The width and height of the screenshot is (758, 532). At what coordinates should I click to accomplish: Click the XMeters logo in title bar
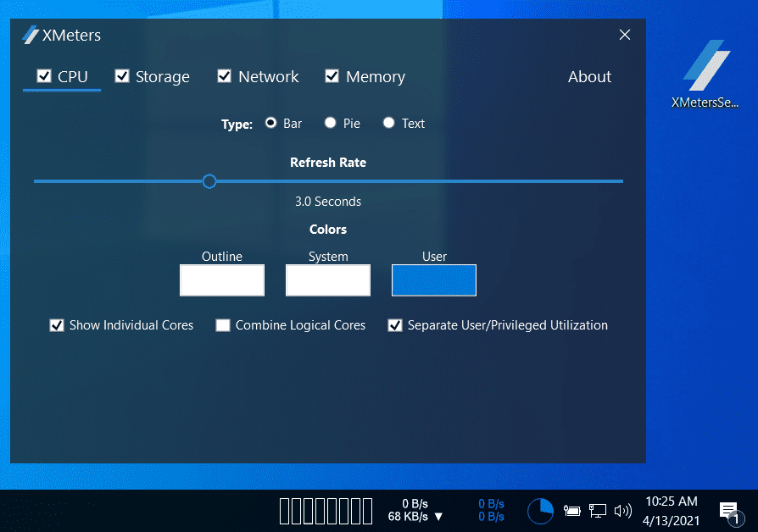coord(31,35)
